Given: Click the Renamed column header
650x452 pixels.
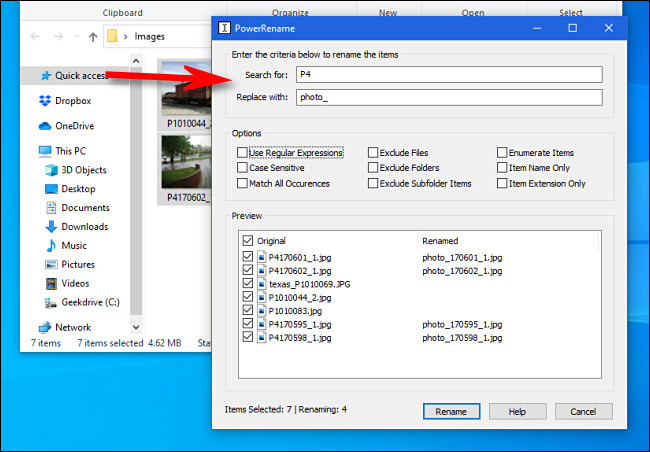Looking at the screenshot, I should 440,241.
